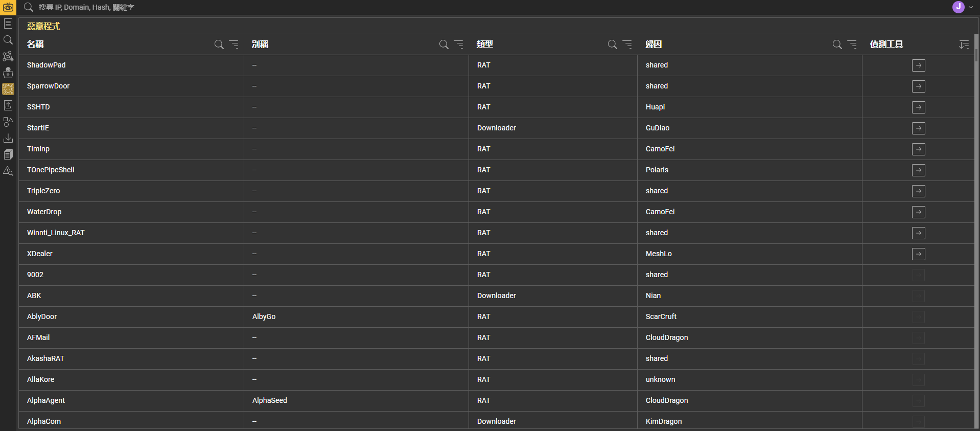Viewport: 980px width, 431px height.
Task: Open the network graph icon in sidebar
Action: pos(8,56)
